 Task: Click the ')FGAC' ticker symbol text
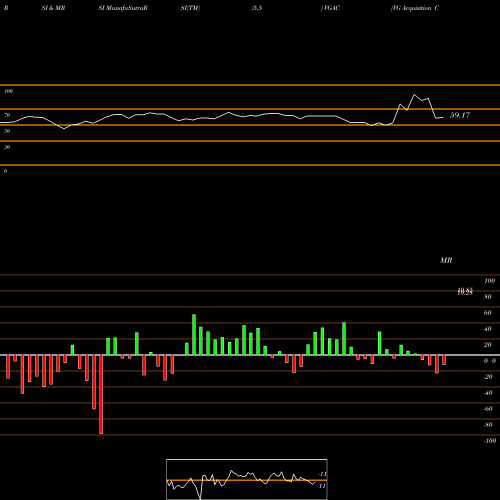[x=330, y=8]
